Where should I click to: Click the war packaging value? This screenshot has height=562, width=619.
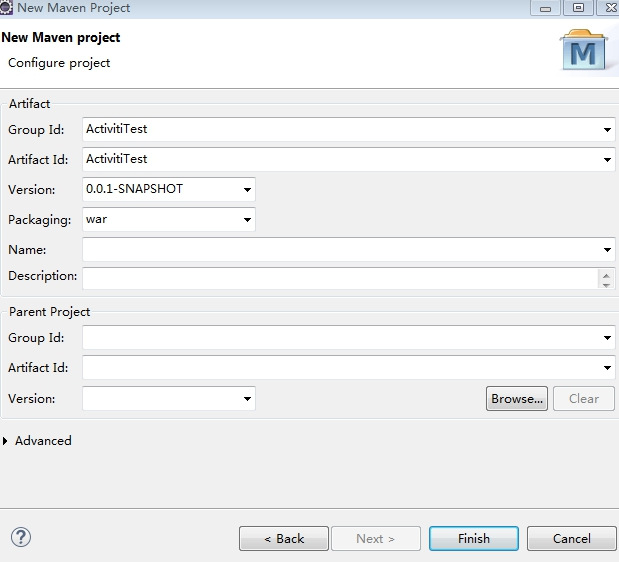[x=96, y=219]
